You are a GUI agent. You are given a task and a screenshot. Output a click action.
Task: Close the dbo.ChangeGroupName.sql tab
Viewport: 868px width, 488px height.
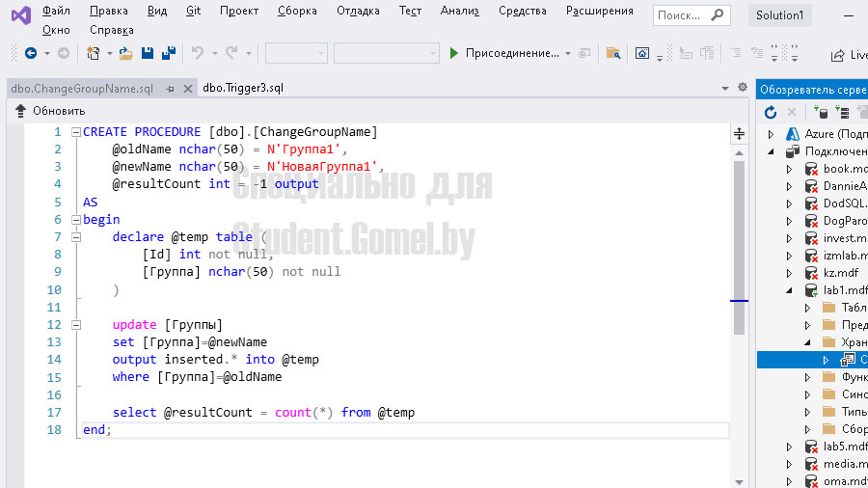[x=188, y=89]
